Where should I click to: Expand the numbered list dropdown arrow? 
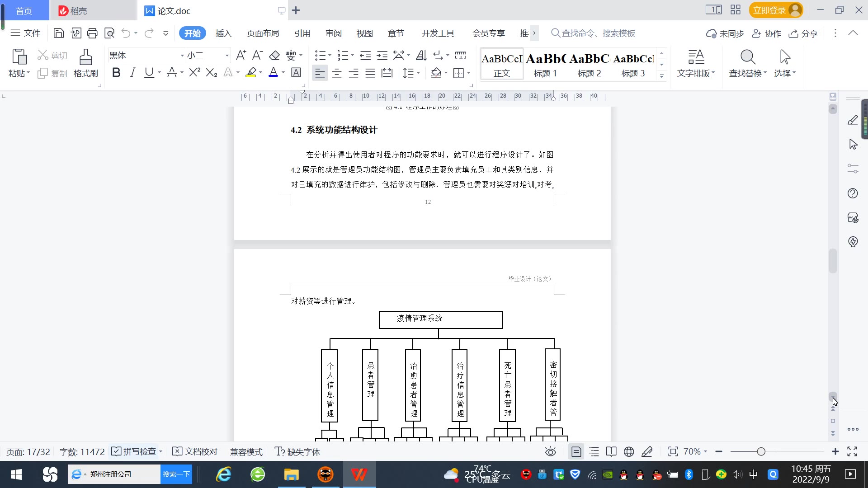tap(352, 56)
